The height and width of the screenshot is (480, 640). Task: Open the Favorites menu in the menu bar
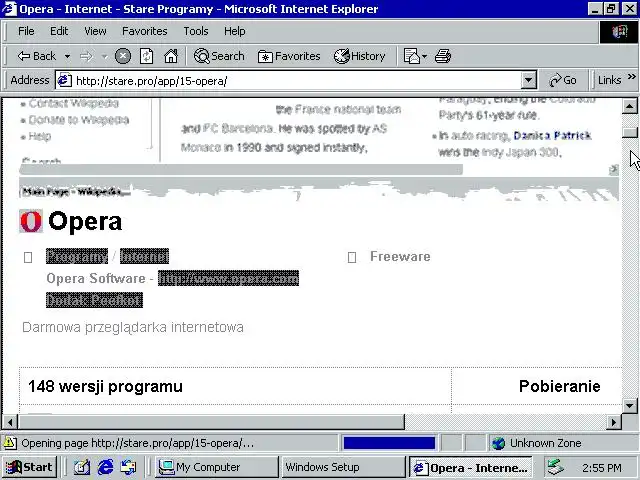point(144,31)
